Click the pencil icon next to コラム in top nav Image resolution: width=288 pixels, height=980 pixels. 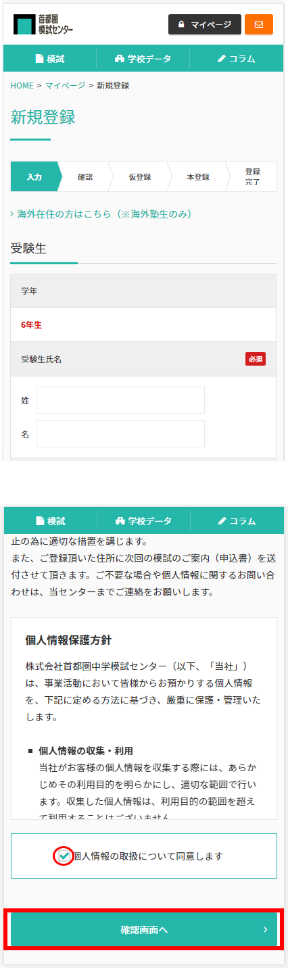point(221,59)
